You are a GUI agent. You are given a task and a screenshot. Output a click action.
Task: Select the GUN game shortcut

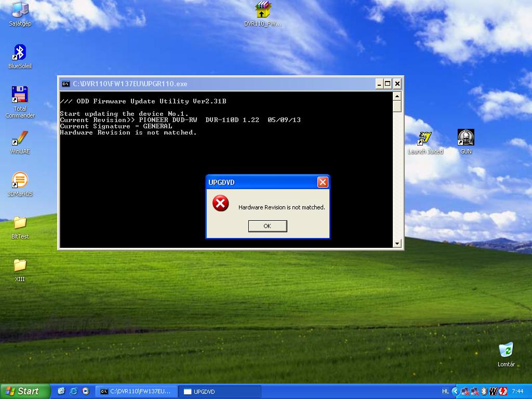pyautogui.click(x=465, y=138)
